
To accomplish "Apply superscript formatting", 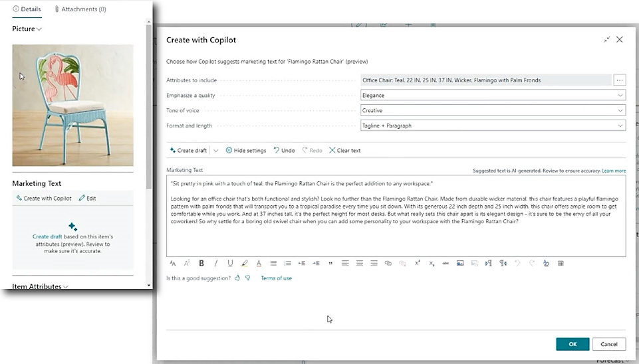I will 418,264.
